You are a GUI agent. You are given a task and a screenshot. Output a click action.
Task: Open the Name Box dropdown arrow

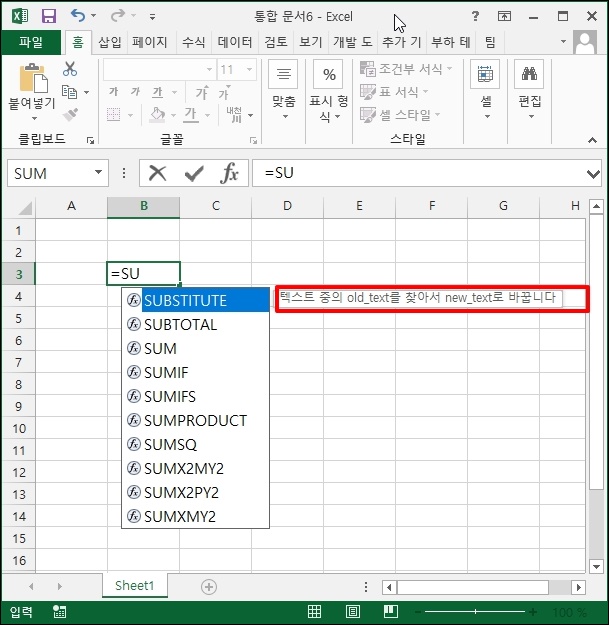pos(98,173)
